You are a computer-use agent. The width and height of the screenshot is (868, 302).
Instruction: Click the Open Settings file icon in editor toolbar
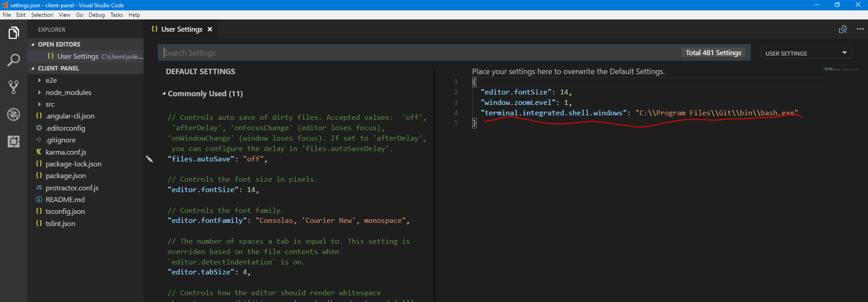[x=843, y=29]
